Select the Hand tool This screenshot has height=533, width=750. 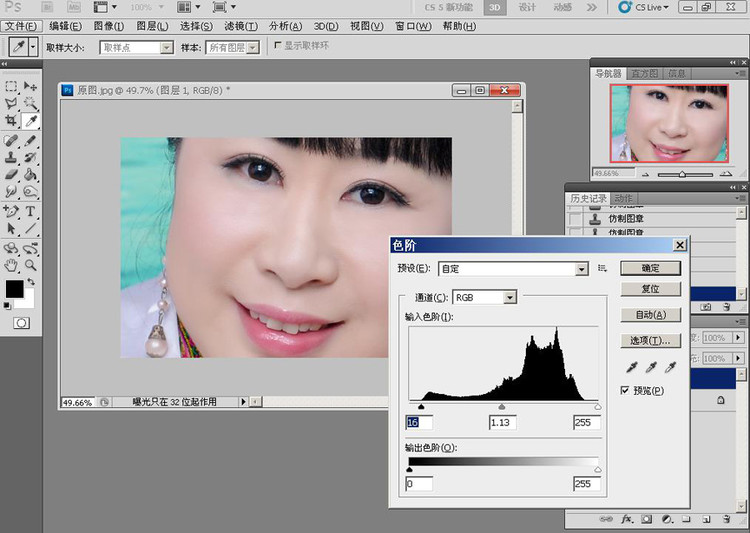click(11, 265)
